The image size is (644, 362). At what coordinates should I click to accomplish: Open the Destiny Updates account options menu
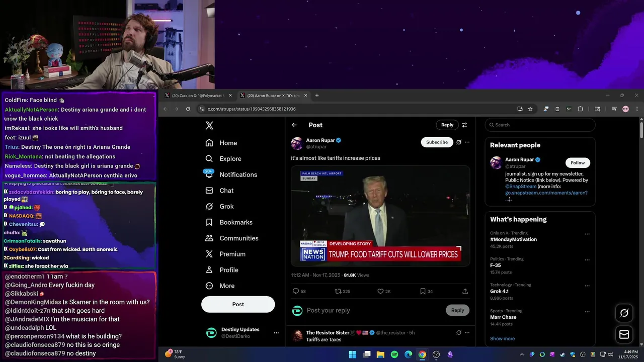point(276,333)
